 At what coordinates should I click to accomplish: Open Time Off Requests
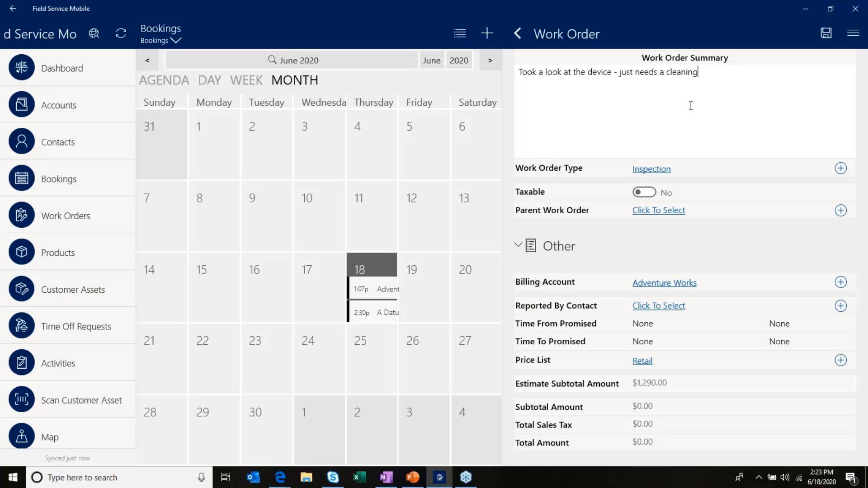[75, 326]
